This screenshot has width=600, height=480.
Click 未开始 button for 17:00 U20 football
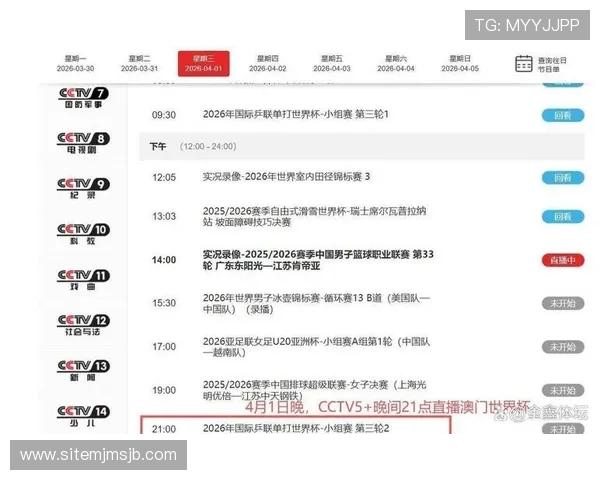coord(563,347)
